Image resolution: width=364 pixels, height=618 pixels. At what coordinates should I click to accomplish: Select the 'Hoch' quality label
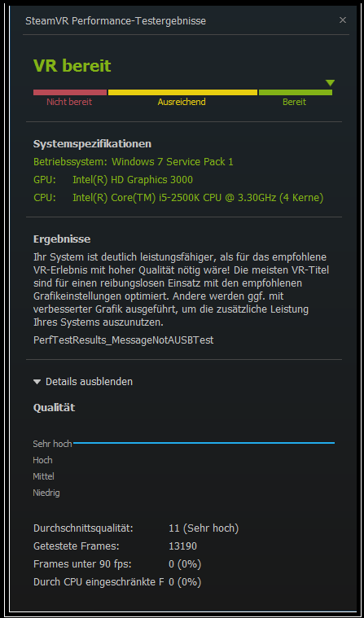(42, 460)
